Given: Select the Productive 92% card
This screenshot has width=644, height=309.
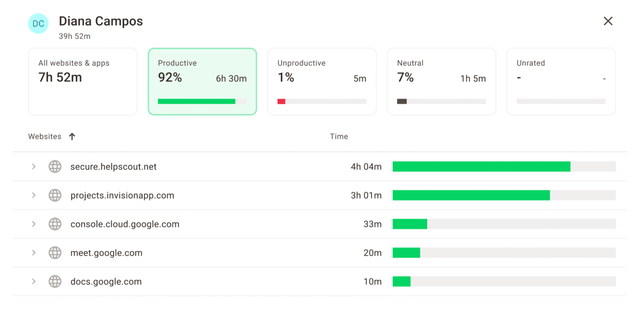Looking at the screenshot, I should click(202, 81).
